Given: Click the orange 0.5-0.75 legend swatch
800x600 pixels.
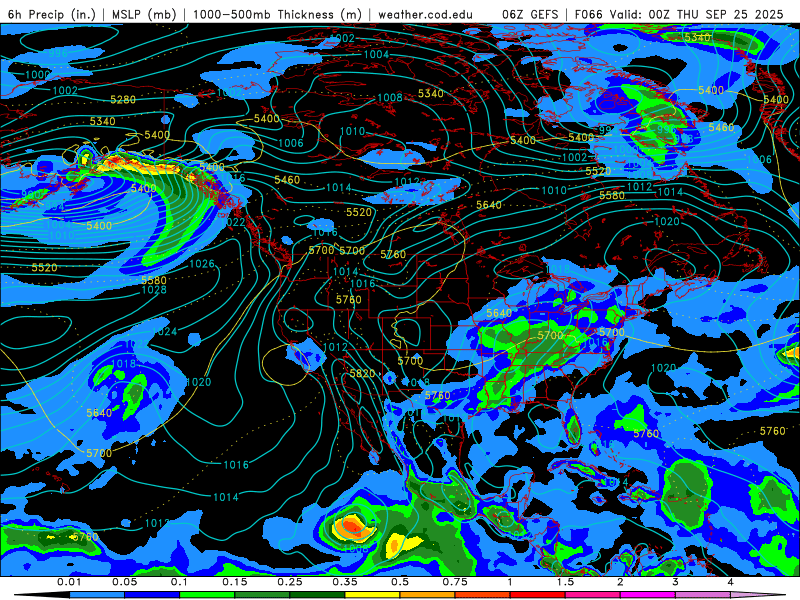Looking at the screenshot, I should point(428,595).
